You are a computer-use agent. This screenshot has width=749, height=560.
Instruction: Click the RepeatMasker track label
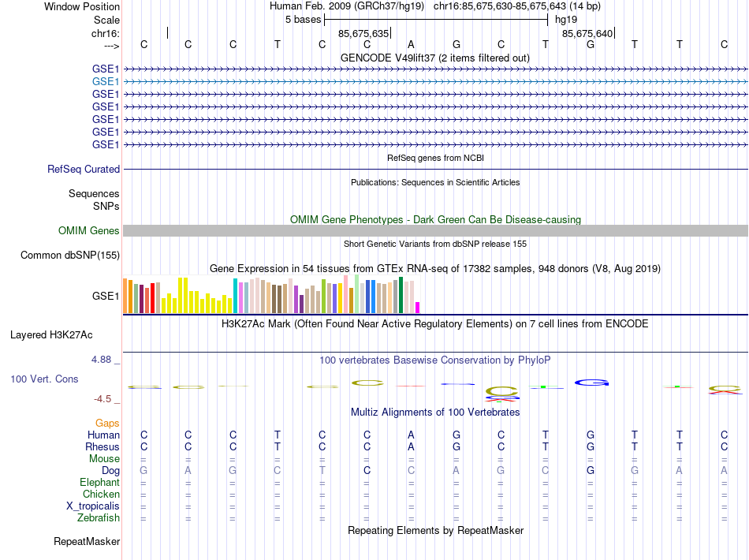87,542
